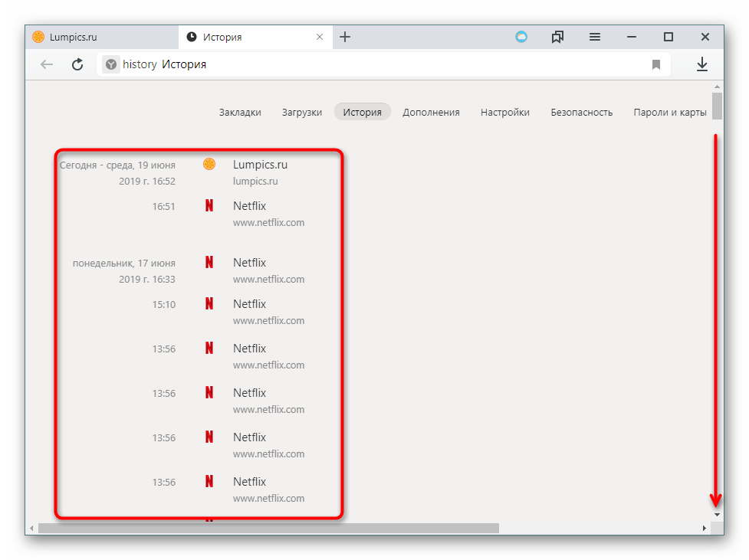Open the Безопасность section

(x=581, y=112)
